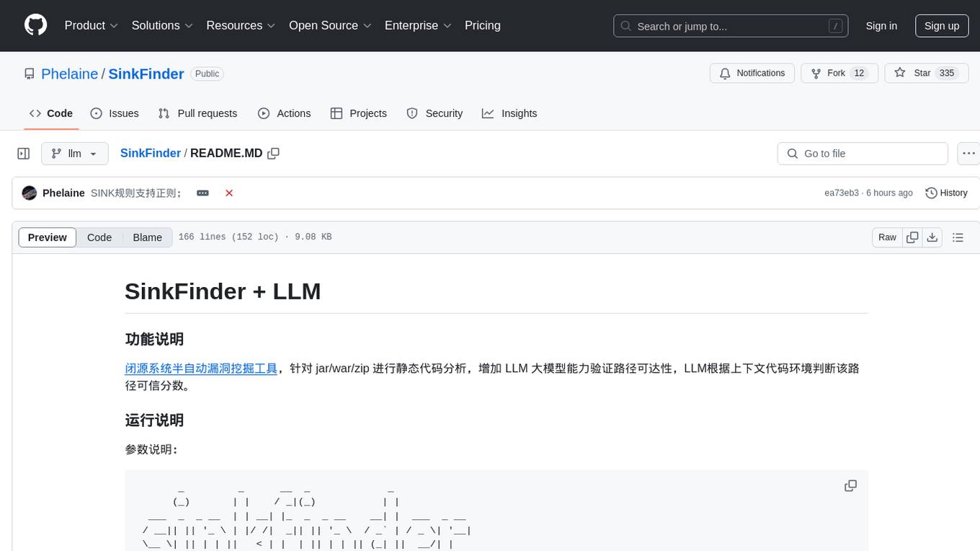Copy the raw file contents

pyautogui.click(x=912, y=237)
